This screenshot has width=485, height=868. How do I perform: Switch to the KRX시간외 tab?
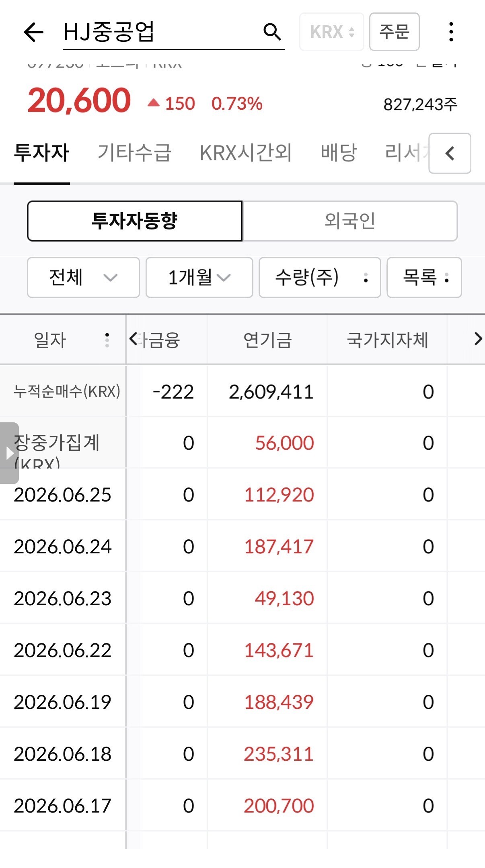coord(246,153)
